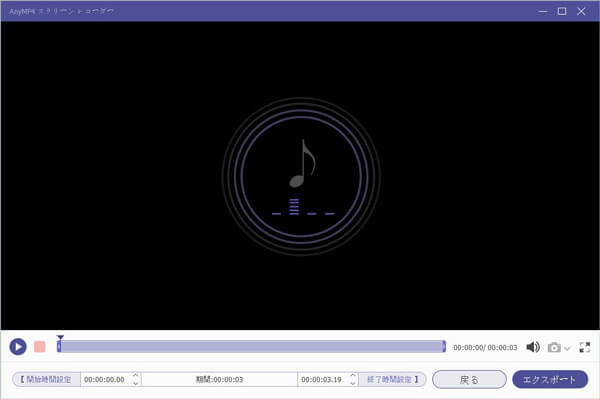
Task: Select the playhead marker above the timeline
Action: tap(60, 338)
